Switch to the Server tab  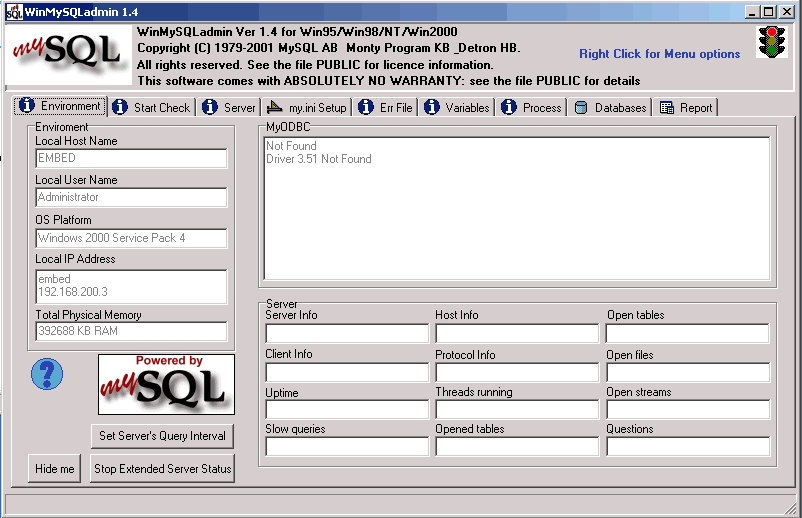(229, 107)
